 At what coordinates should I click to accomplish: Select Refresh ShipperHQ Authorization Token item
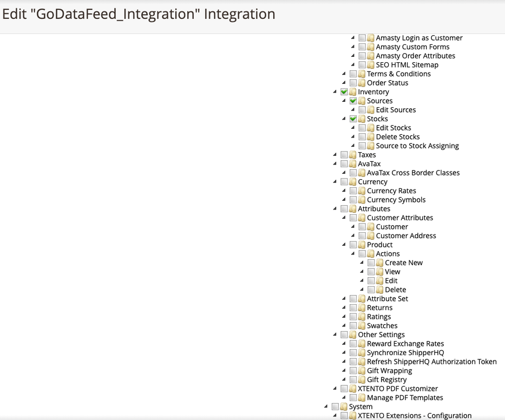tap(431, 362)
